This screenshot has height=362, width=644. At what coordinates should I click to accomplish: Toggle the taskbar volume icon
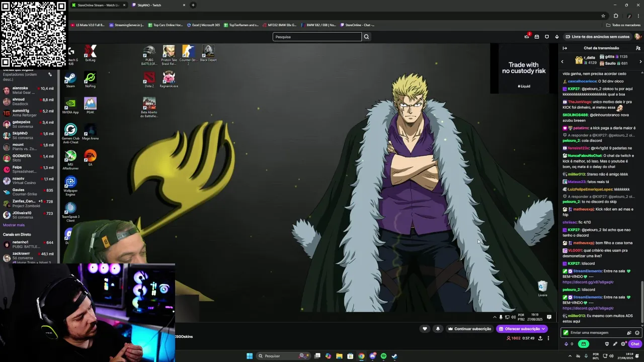click(611, 356)
